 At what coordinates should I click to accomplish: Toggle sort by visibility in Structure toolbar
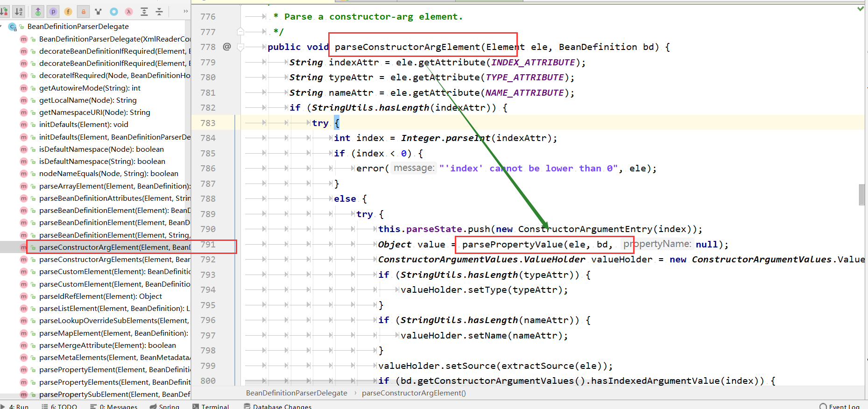[x=4, y=12]
